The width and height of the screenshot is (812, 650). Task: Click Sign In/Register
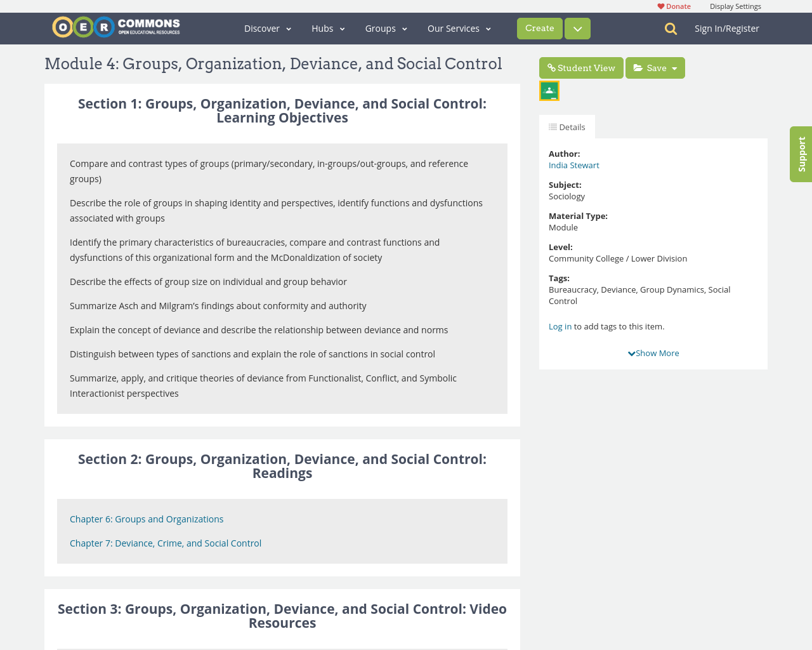pyautogui.click(x=727, y=27)
